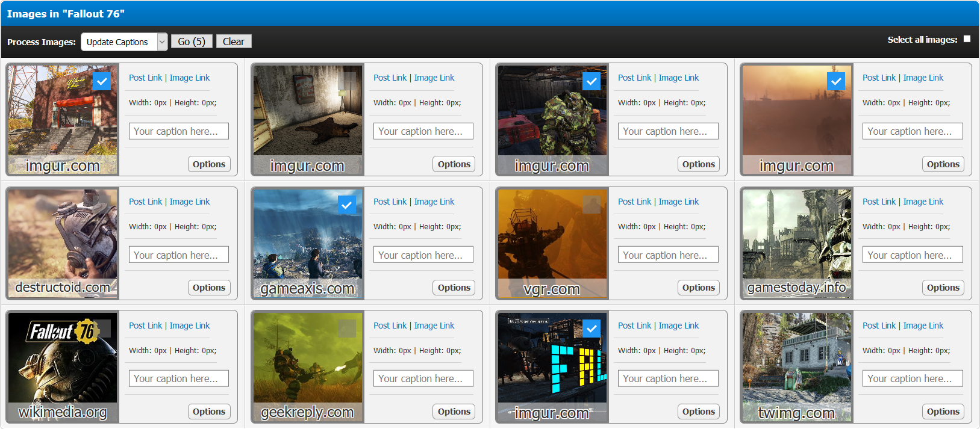Screen dimensions: 980x429
Task: Open Options for the gamestoday.info card
Action: (943, 288)
